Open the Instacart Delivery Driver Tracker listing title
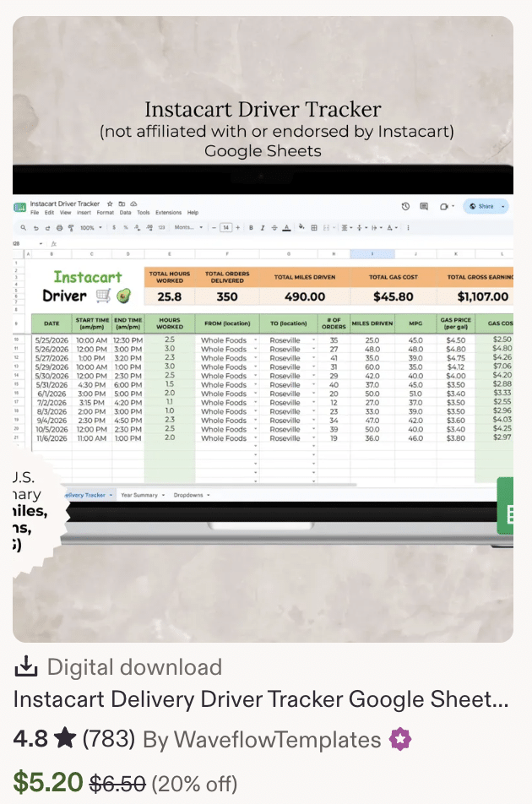The height and width of the screenshot is (804, 532). coord(261,699)
